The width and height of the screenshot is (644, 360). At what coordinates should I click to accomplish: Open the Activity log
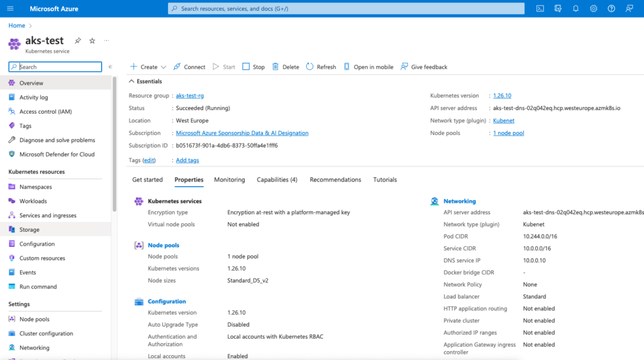[55, 97]
